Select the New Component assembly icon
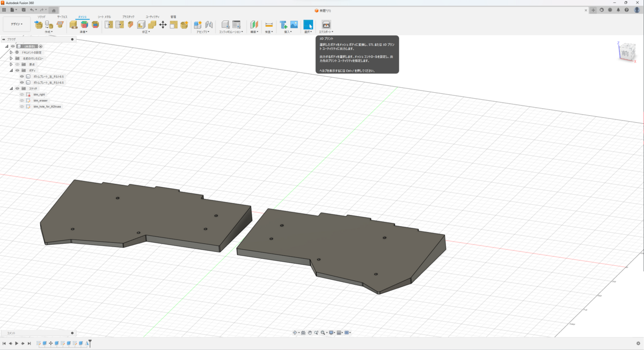The image size is (644, 350). [x=197, y=25]
